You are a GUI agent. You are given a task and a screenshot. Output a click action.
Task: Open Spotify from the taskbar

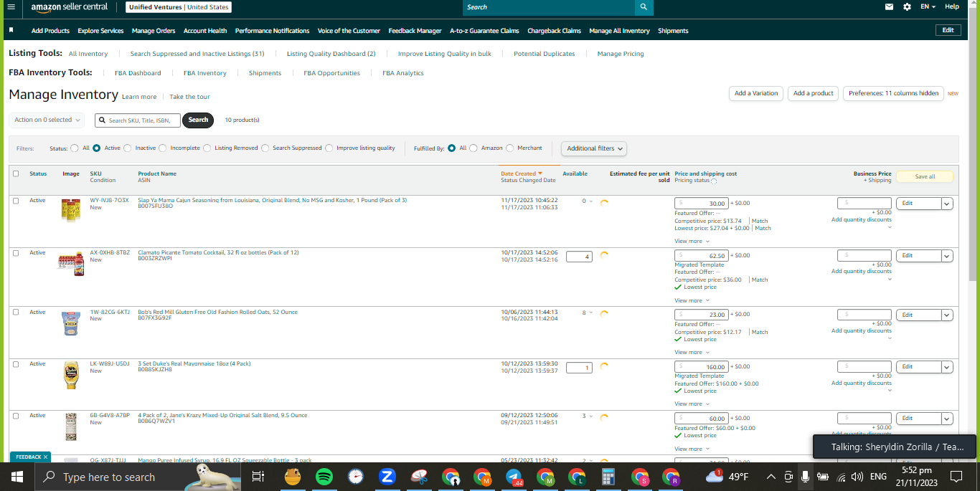point(324,477)
